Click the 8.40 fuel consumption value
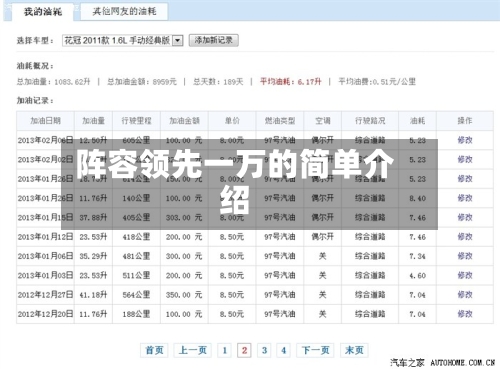The height and width of the screenshot is (369, 500). (x=417, y=198)
